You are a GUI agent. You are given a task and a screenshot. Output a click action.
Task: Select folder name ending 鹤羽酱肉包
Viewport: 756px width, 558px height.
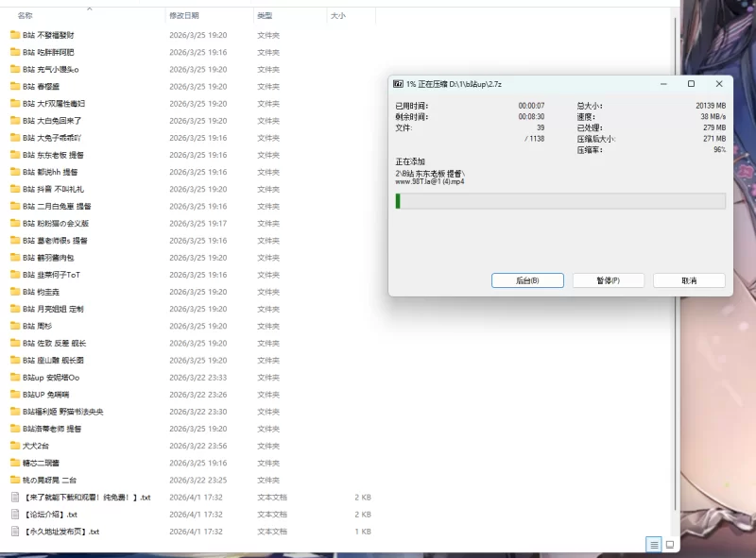[x=48, y=258]
